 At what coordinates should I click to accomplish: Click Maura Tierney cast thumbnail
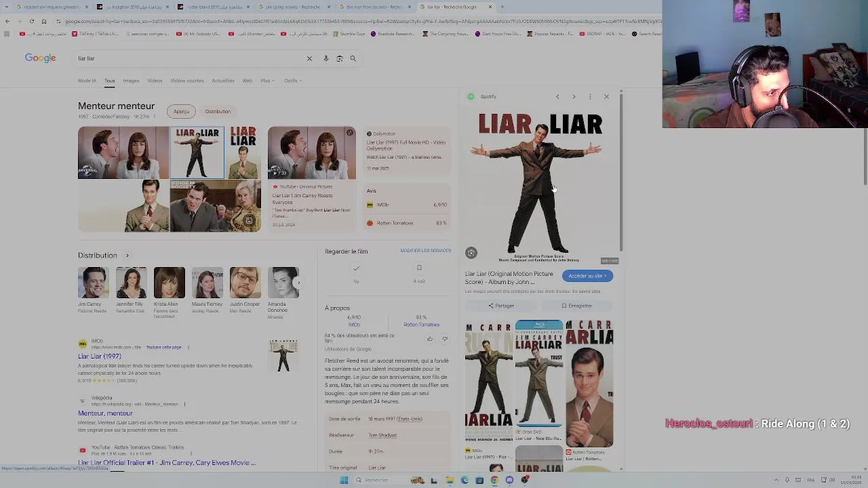(207, 283)
